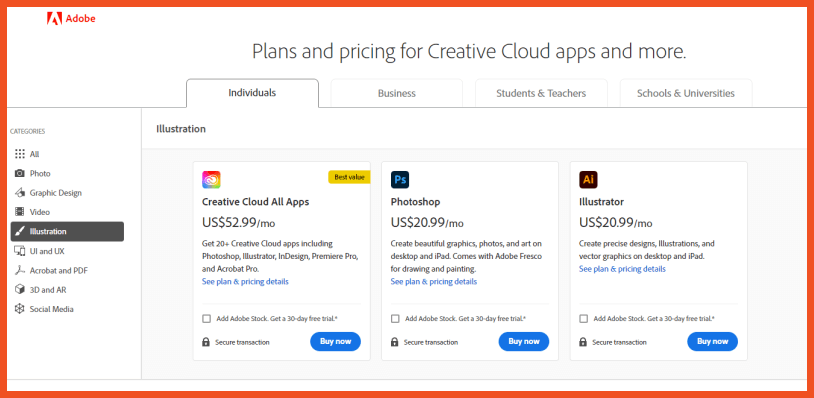Click the Creative Cloud All Apps logo
The width and height of the screenshot is (814, 398).
coord(211,180)
